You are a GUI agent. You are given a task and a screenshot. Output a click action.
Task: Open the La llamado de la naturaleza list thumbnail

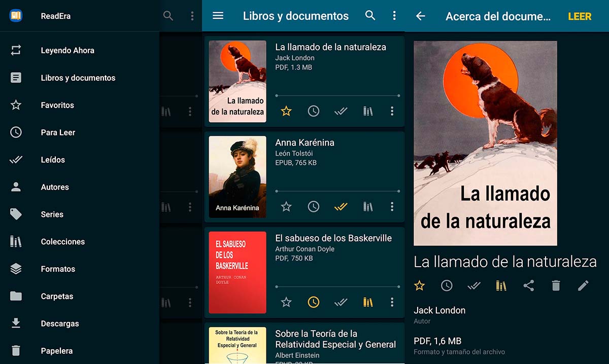pos(238,81)
